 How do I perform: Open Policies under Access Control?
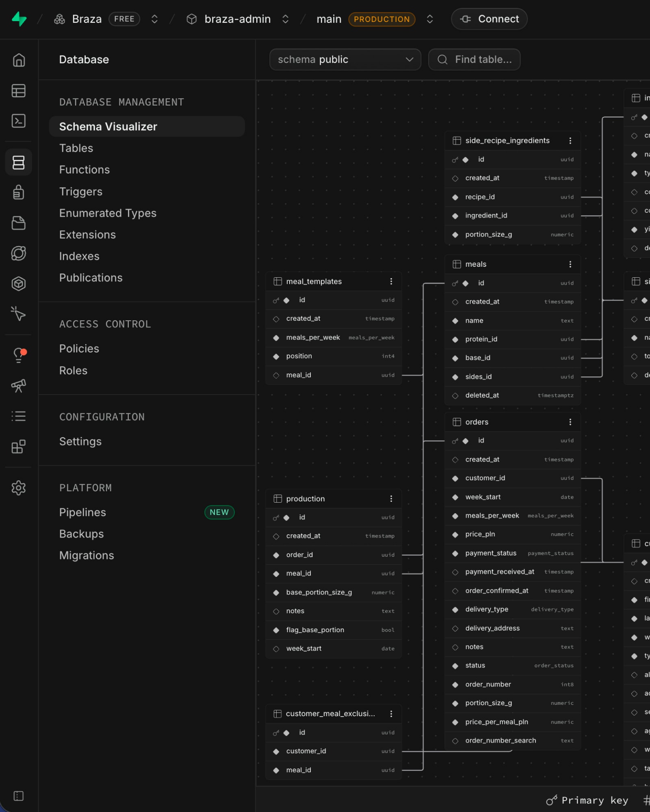79,349
